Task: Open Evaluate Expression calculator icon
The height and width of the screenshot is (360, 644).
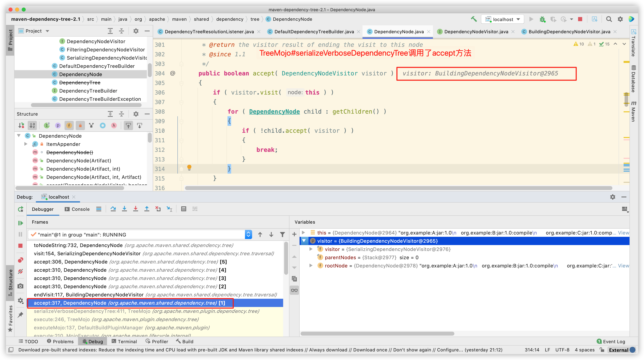Action: (x=184, y=209)
